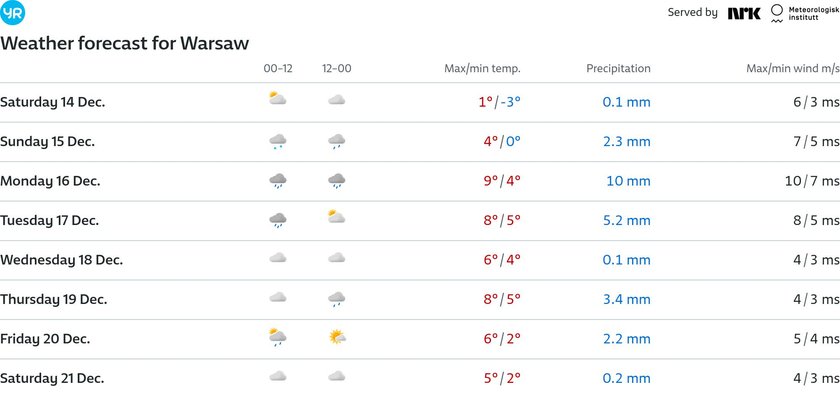Click Sunday 15 Dec. morning sleet icon
Viewport: 840px width, 398px height.
click(278, 141)
